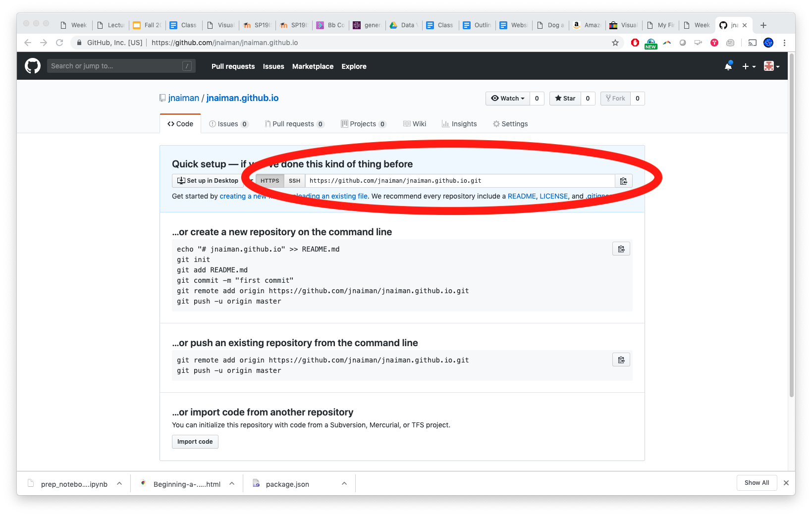Open the user avatar menu
The height and width of the screenshot is (516, 812).
[771, 66]
